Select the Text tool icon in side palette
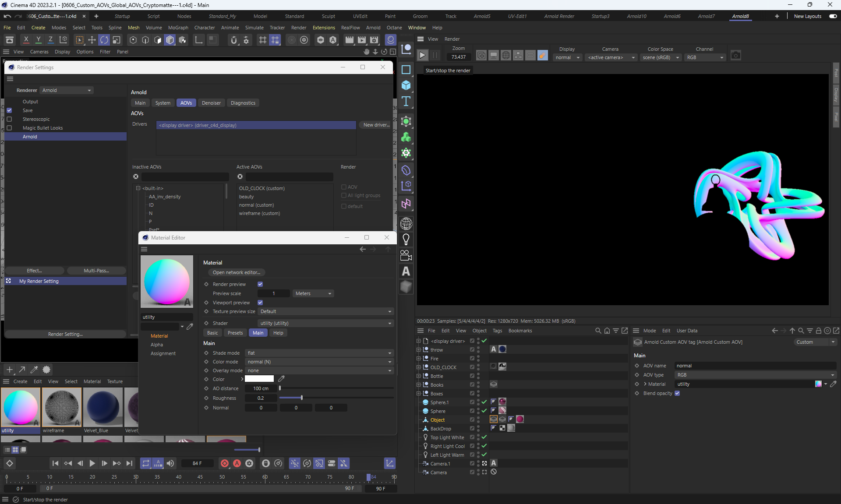 [x=406, y=102]
